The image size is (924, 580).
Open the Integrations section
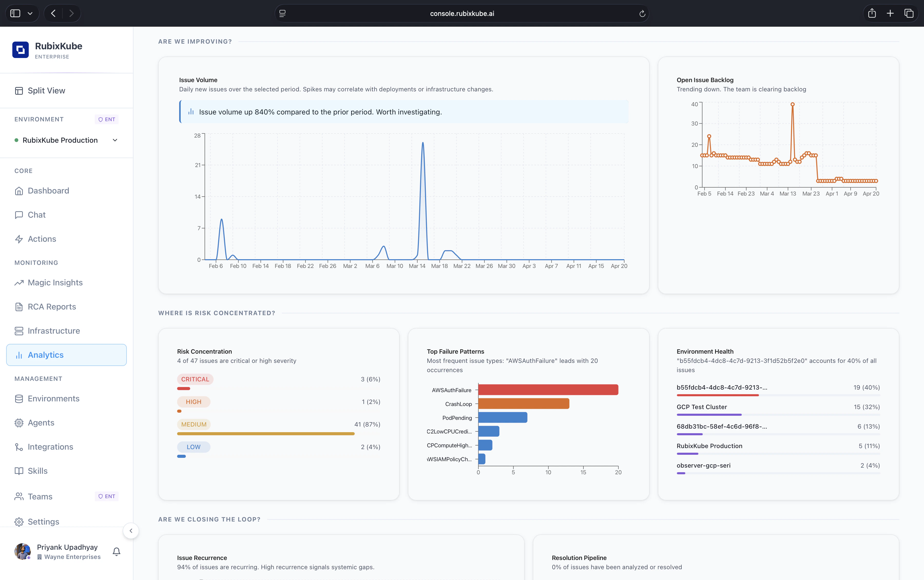[x=50, y=447]
